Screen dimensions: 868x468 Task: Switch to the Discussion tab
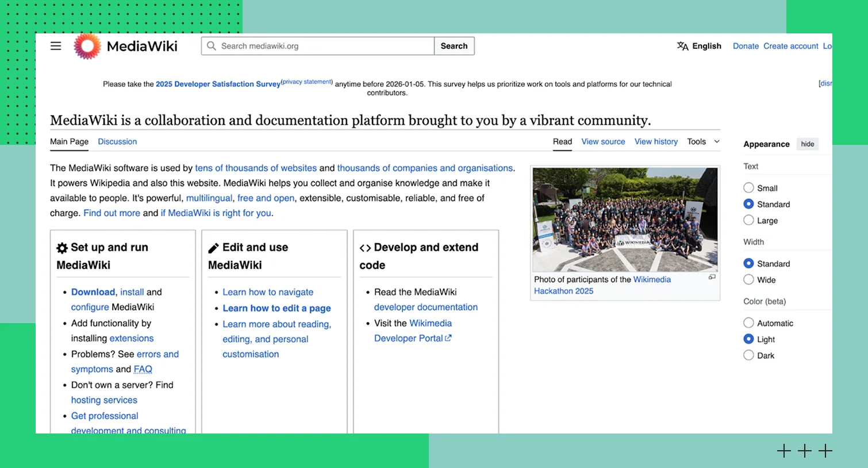117,141
